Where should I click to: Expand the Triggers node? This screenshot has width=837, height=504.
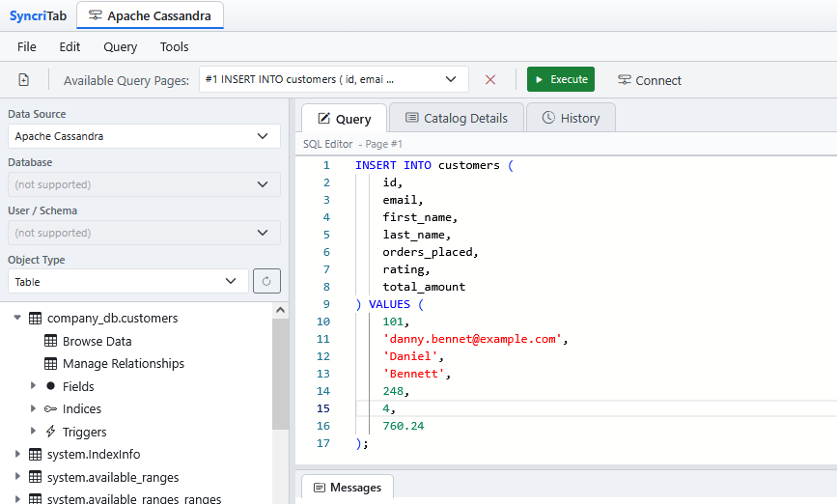click(33, 431)
